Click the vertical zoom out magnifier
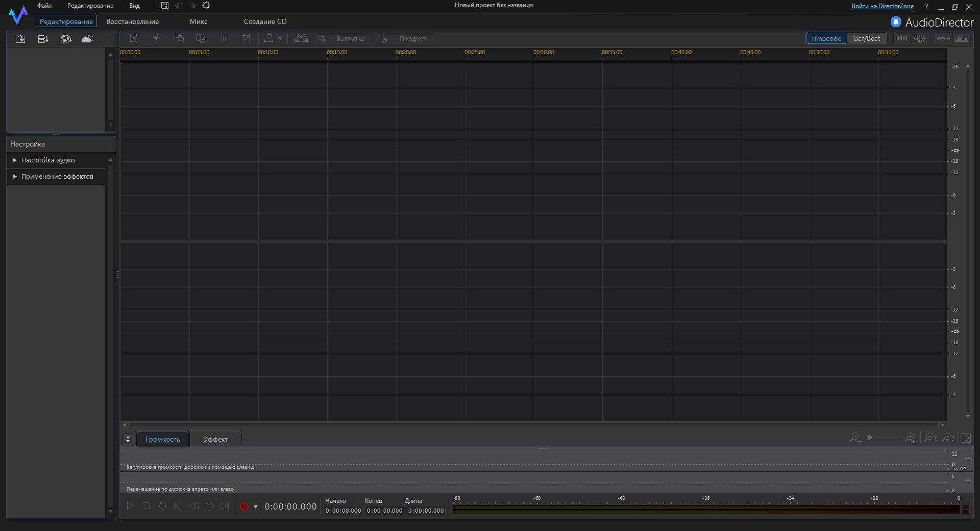 tap(931, 438)
